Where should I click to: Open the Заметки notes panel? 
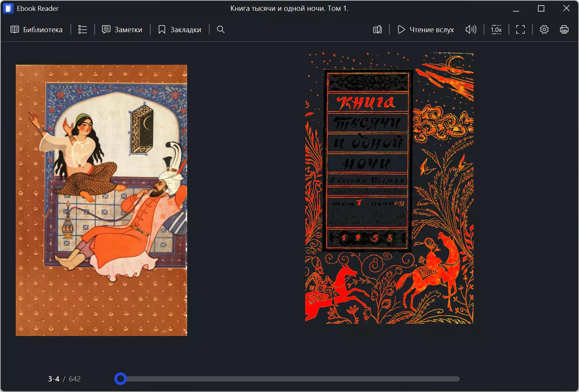click(122, 30)
